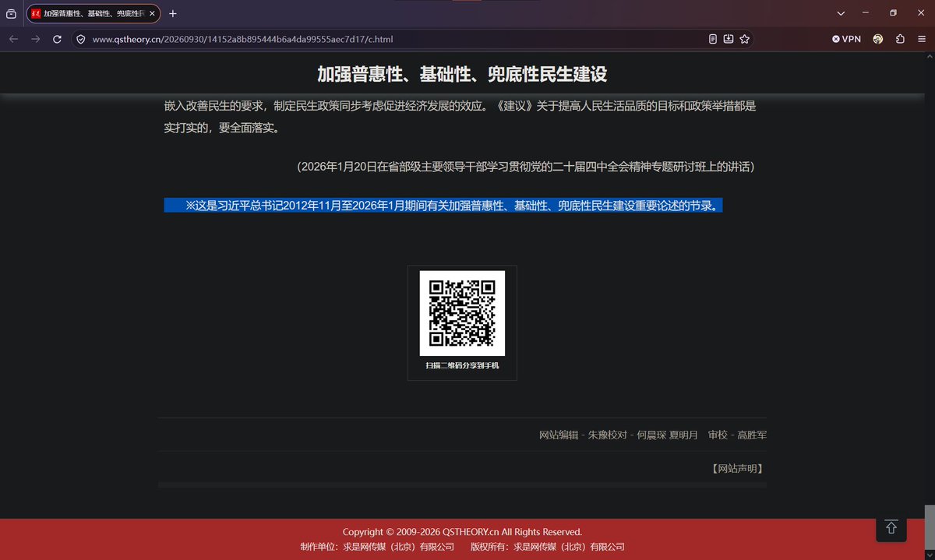This screenshot has height=560, width=935.
Task: Click the highlighted 习近平总书记 excerpt note
Action: pos(443,206)
